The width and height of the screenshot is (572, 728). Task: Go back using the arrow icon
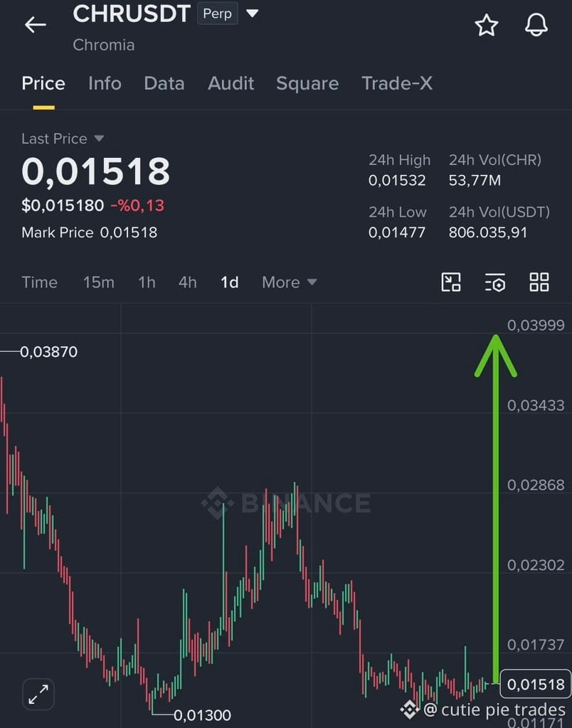[x=36, y=25]
